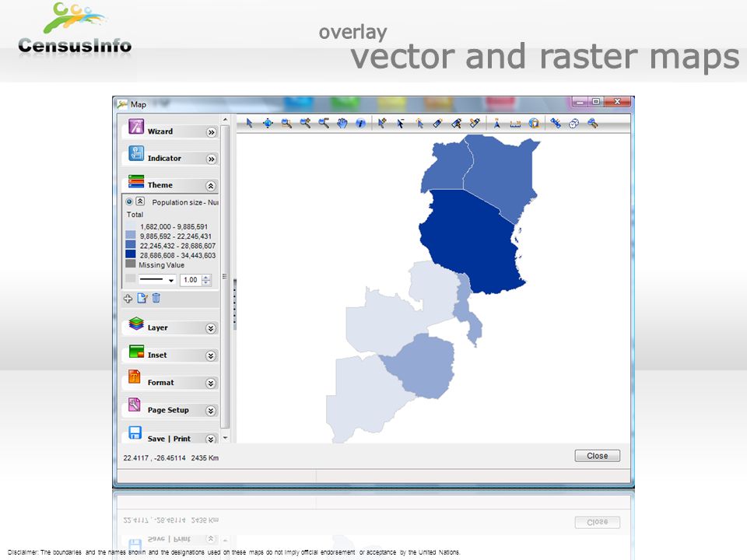This screenshot has height=560, width=747.
Task: Choose the zoom out magnifier tool
Action: click(x=324, y=124)
